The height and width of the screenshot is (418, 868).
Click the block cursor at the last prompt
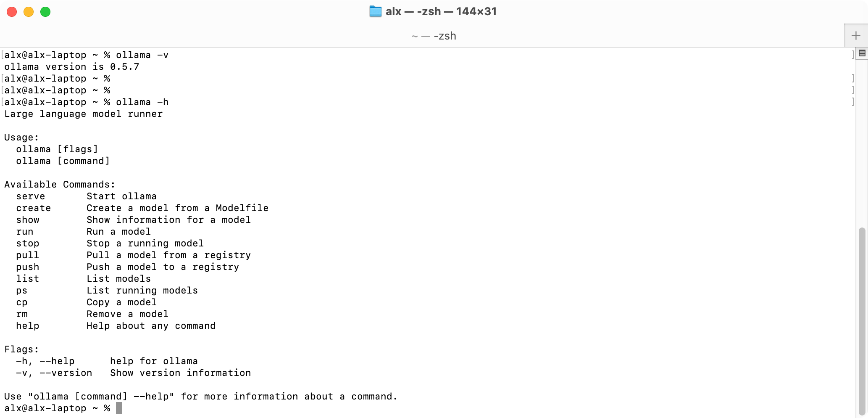[119, 408]
